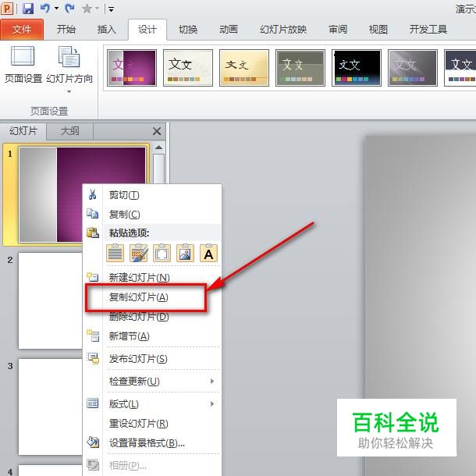Apply the black background design theme
476x476 pixels.
click(357, 68)
